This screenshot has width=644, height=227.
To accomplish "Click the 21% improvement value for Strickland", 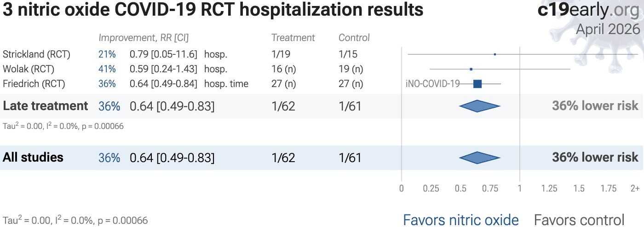I will 107,54.
